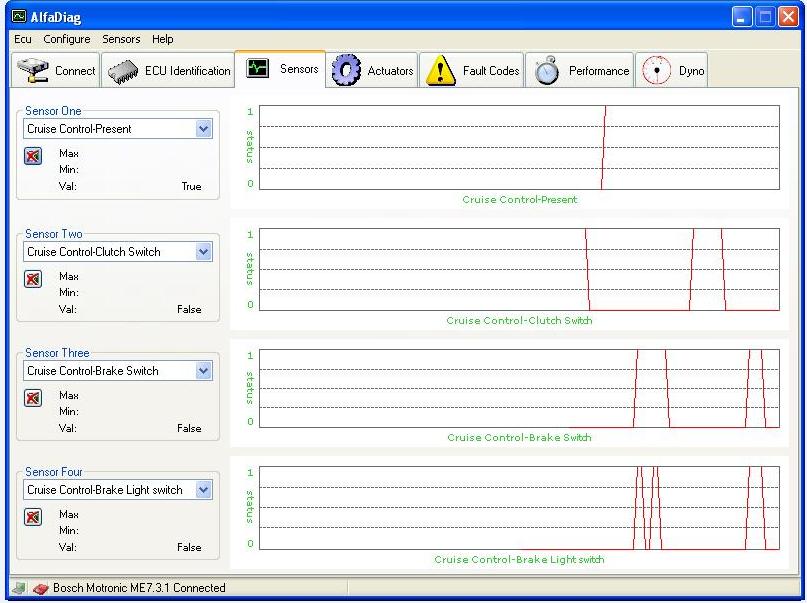Click the Sensor Three reset button
This screenshot has height=603, width=807.
pos(34,398)
